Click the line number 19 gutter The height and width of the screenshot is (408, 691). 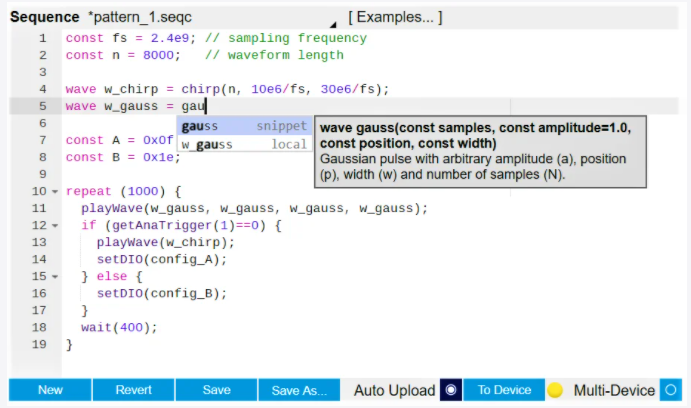(x=40, y=345)
